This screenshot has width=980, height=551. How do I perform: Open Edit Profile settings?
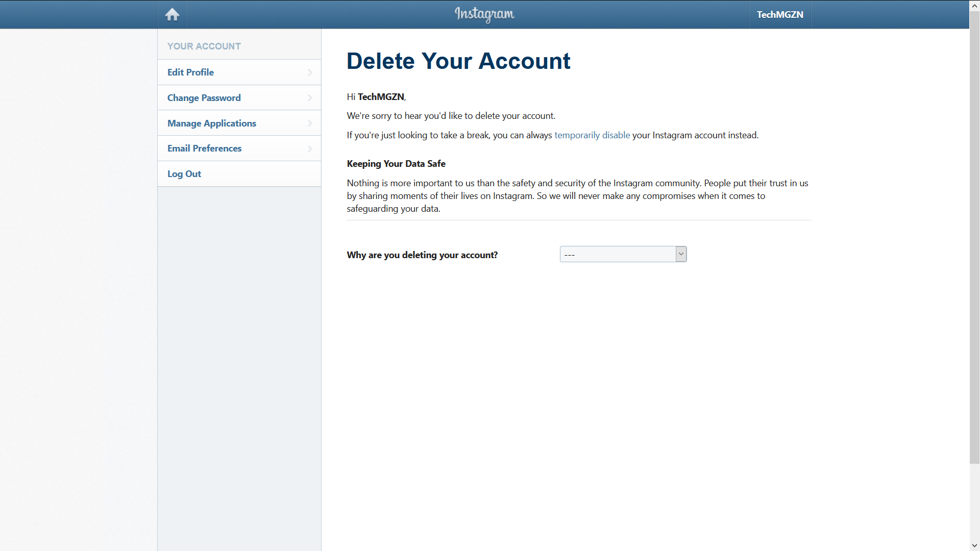click(x=239, y=72)
